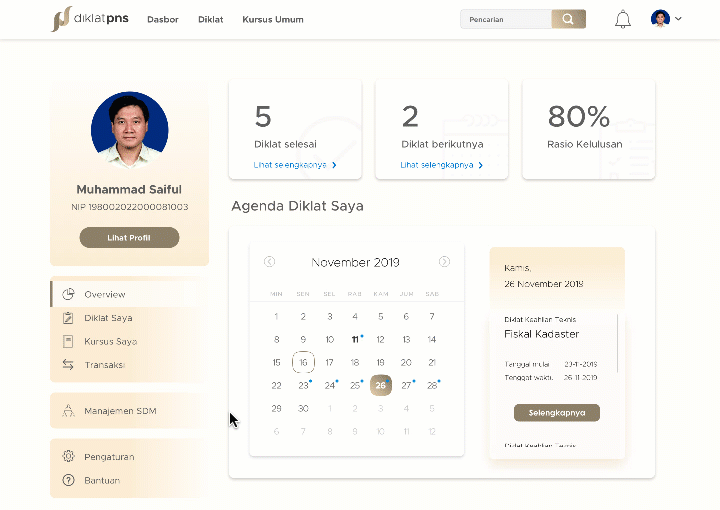
Task: Click the 80% Rasio Kelulusan card
Action: pyautogui.click(x=589, y=129)
